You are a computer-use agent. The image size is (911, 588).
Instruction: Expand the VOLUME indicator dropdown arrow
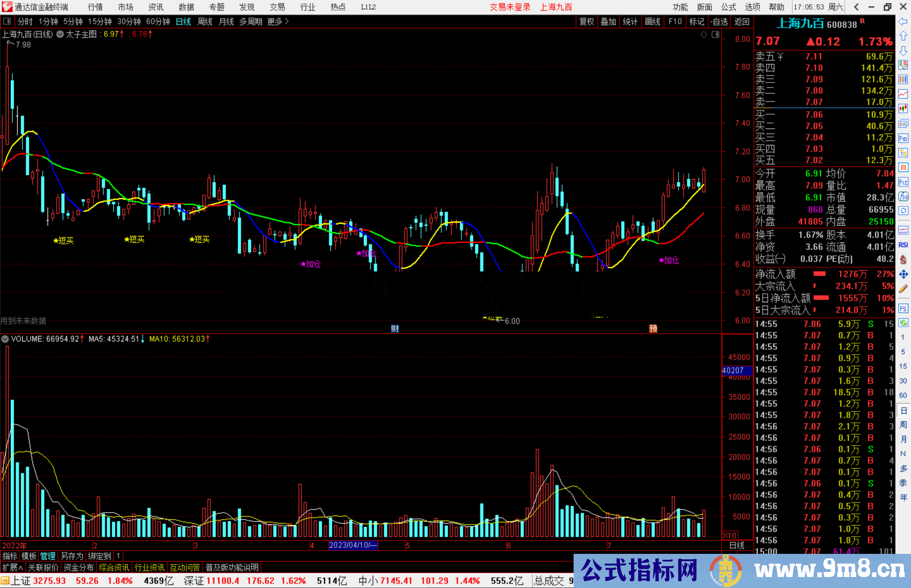[5, 339]
